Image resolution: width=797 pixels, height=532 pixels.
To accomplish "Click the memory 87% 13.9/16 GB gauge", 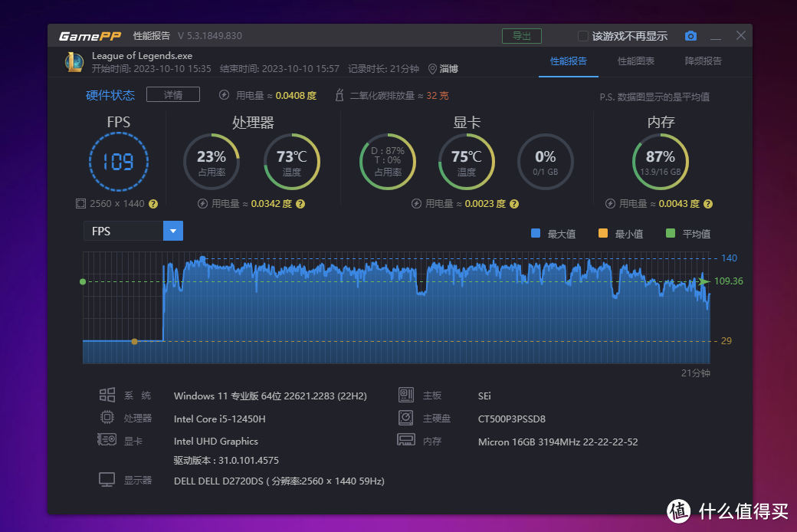I will pyautogui.click(x=661, y=162).
